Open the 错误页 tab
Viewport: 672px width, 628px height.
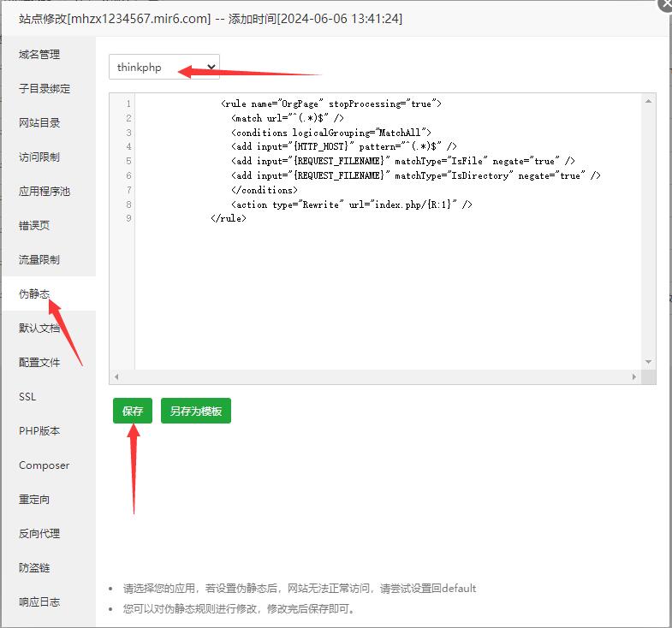point(34,226)
